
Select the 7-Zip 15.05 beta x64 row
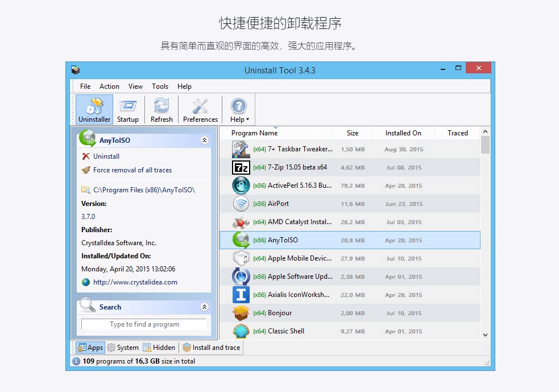tap(350, 167)
